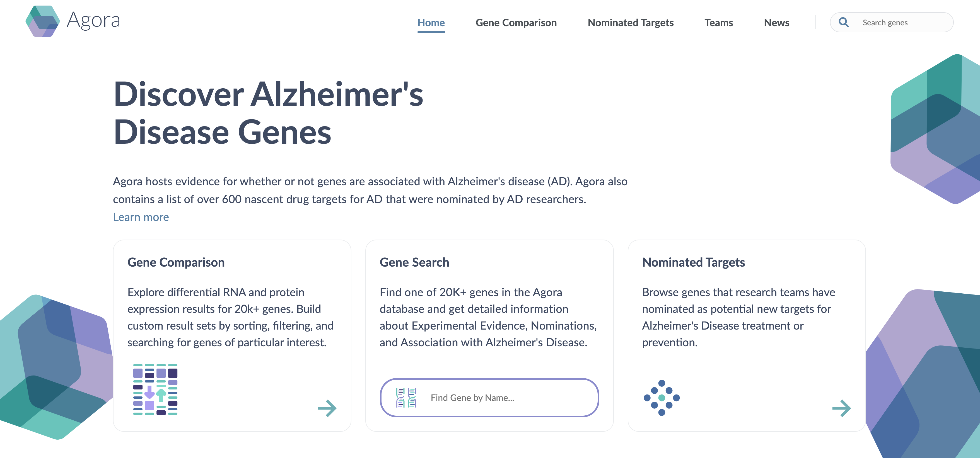Click the Agora wordmark text
Image resolution: width=980 pixels, height=458 pixels.
pos(94,20)
